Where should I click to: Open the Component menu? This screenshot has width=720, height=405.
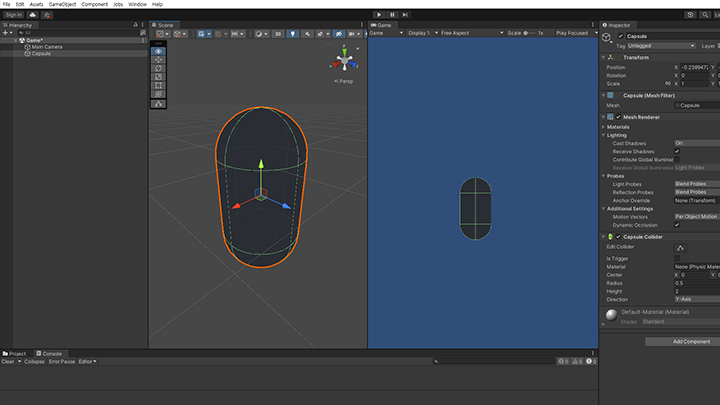coord(95,4)
